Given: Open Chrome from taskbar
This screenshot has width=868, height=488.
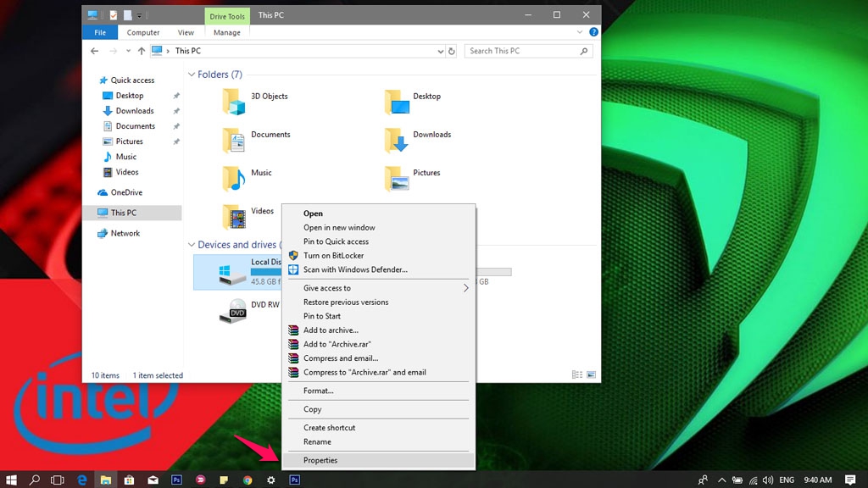Looking at the screenshot, I should [248, 480].
